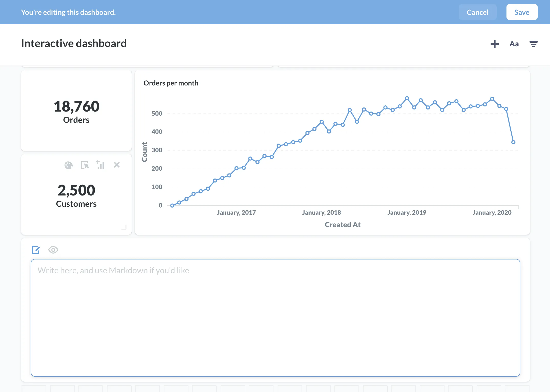This screenshot has width=550, height=392.
Task: Add series to the Customers card
Action: coord(100,165)
